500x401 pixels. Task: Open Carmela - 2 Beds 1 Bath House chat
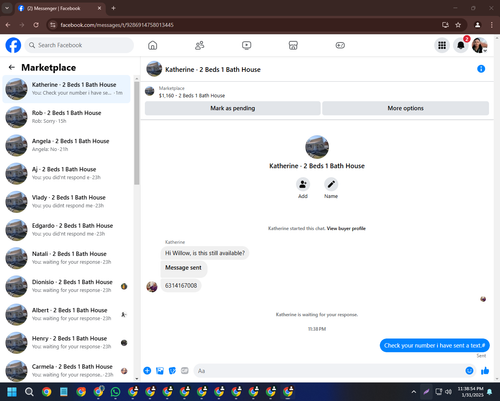(66, 369)
